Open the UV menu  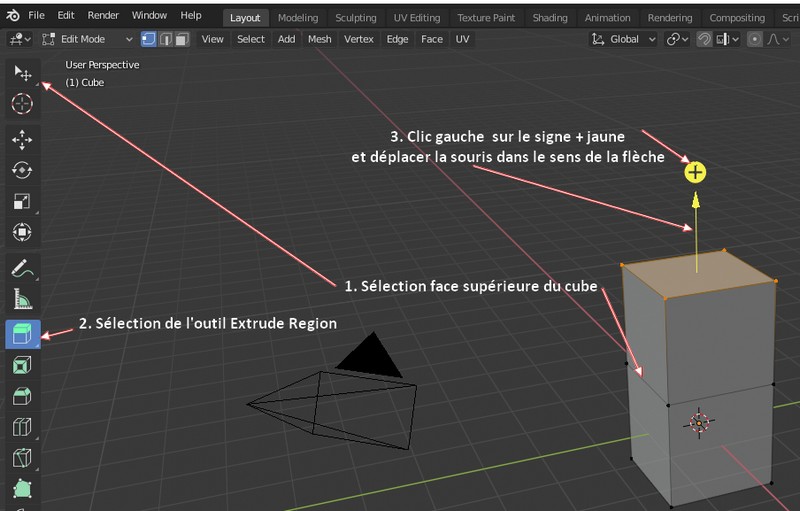(462, 39)
